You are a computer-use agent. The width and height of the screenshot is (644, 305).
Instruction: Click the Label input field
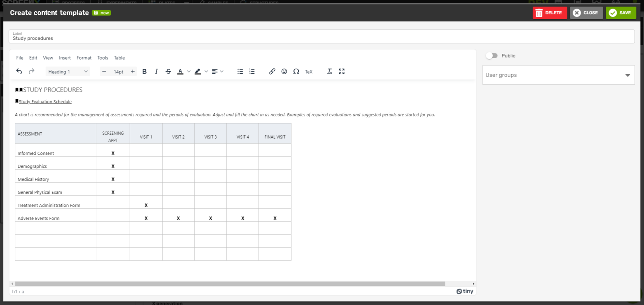[321, 38]
